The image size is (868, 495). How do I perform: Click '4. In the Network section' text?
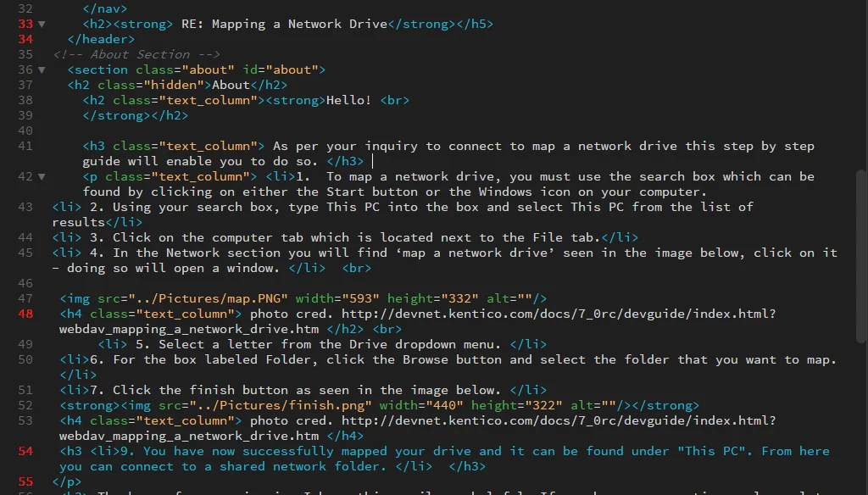(185, 253)
